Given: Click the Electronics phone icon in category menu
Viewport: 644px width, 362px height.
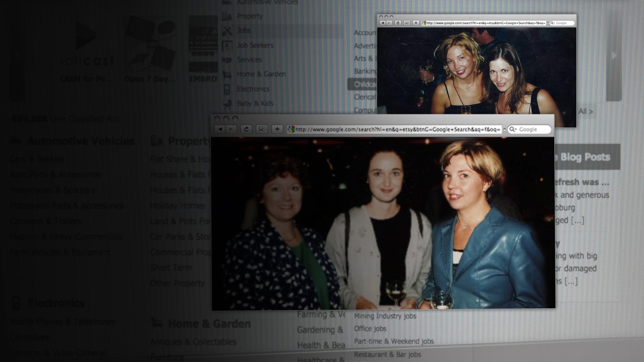Looking at the screenshot, I should coord(227,89).
